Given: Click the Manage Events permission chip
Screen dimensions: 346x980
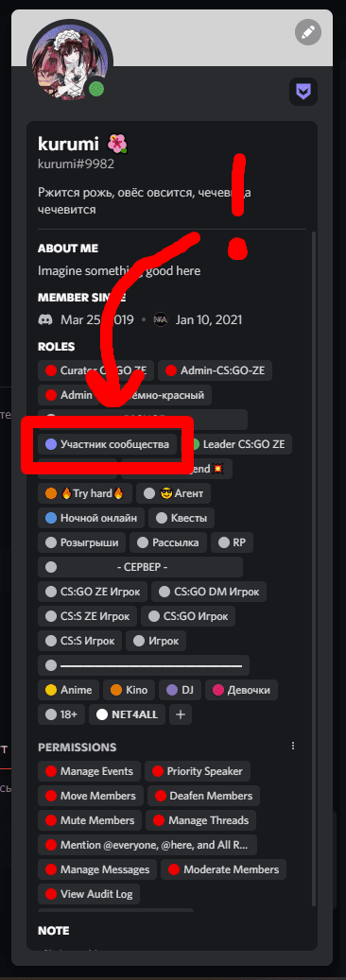Looking at the screenshot, I should point(89,771).
